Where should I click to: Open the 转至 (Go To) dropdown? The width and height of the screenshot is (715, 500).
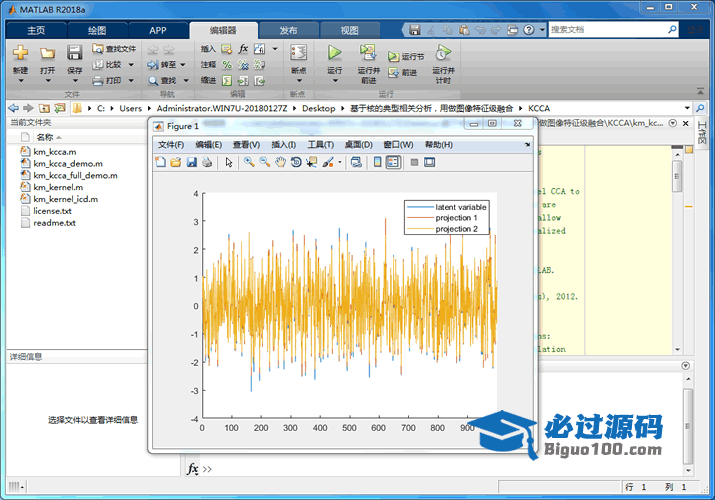(x=183, y=65)
